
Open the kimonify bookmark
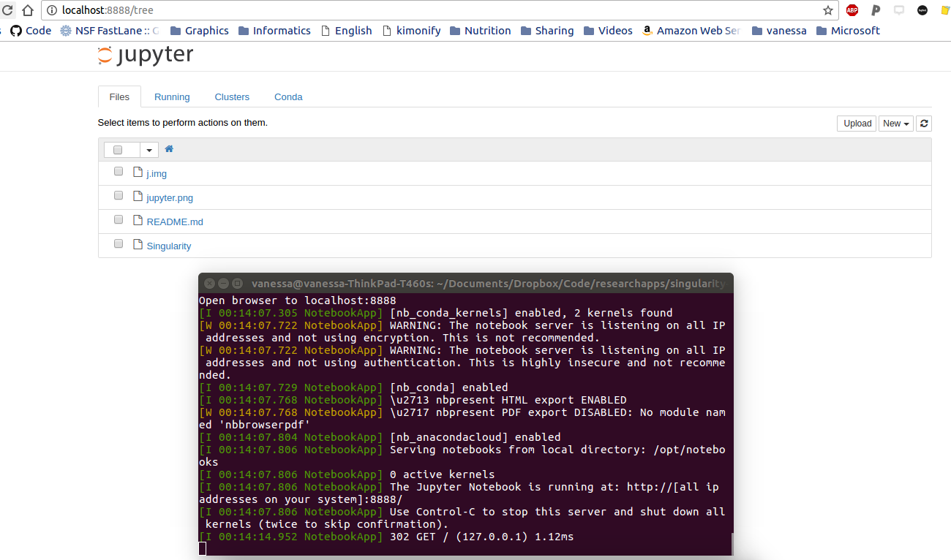(412, 31)
